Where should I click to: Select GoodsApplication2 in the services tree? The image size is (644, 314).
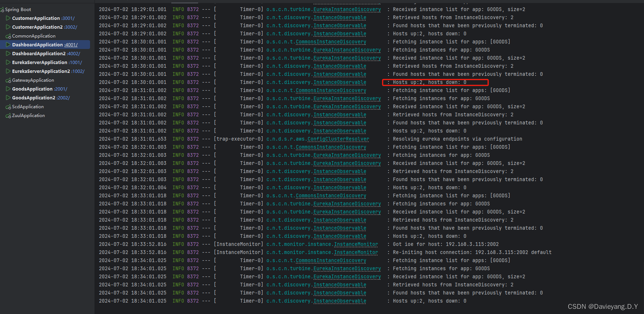34,98
